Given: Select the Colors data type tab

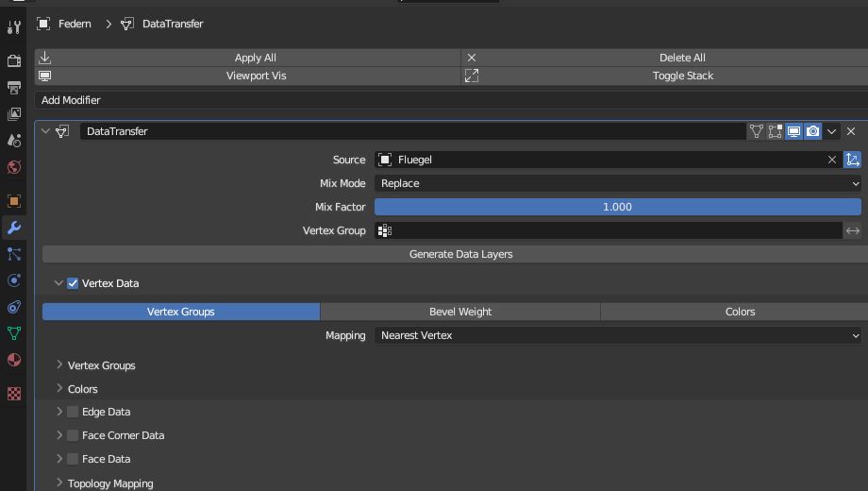Looking at the screenshot, I should pos(740,312).
